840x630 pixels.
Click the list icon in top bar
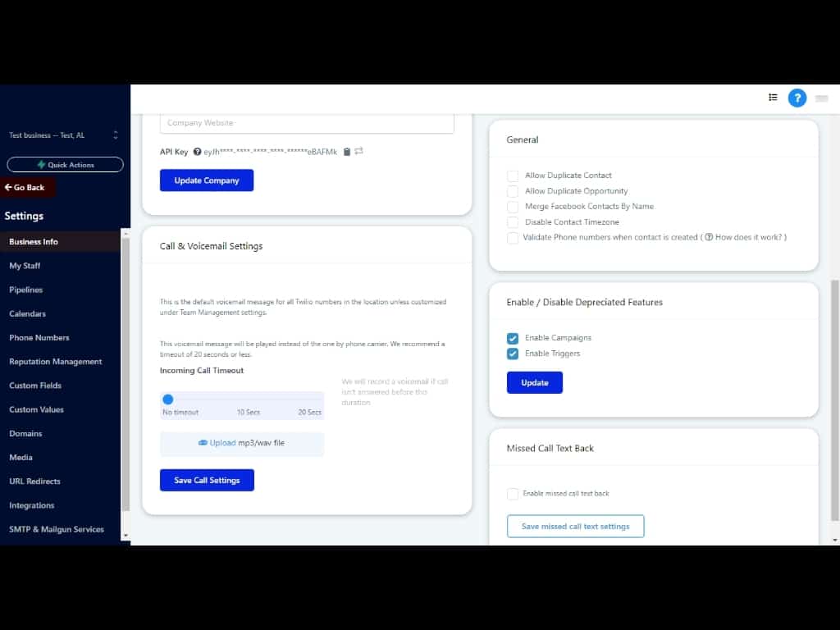773,98
